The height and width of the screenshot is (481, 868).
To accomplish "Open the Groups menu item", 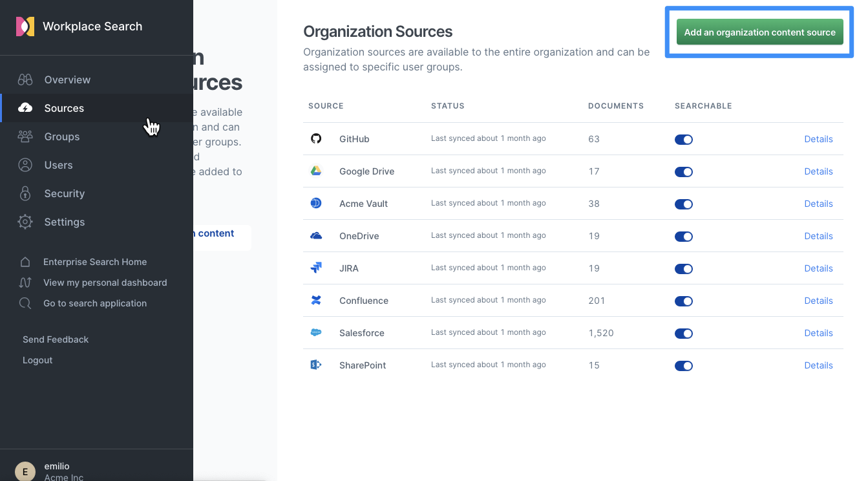I will click(x=96, y=136).
